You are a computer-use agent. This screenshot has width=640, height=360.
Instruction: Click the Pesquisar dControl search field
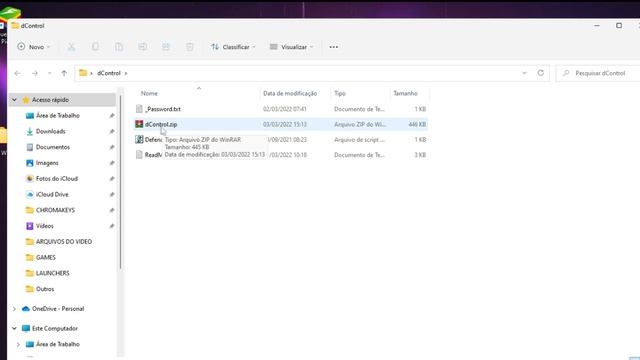pos(598,73)
